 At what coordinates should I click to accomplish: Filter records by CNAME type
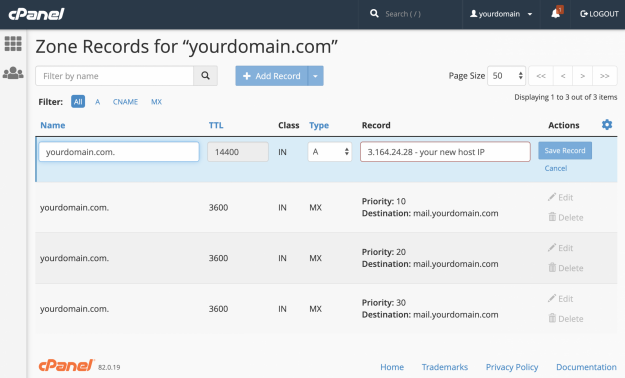(x=125, y=102)
